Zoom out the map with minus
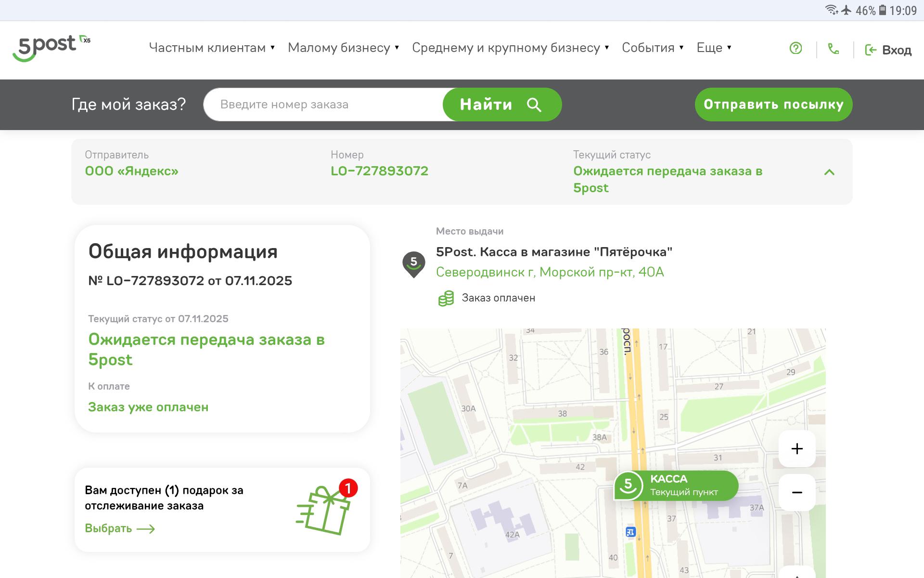This screenshot has width=924, height=578. pyautogui.click(x=797, y=492)
